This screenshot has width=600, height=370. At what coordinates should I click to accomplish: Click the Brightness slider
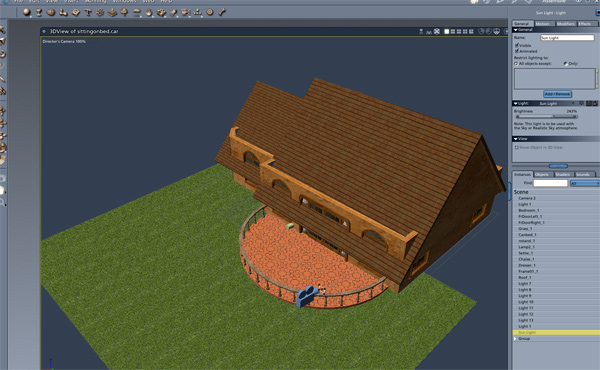546,116
